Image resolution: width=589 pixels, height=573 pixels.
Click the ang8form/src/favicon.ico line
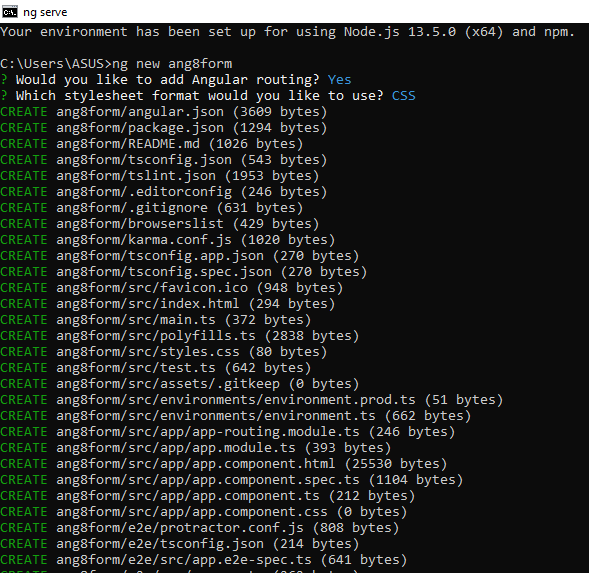[171, 287]
